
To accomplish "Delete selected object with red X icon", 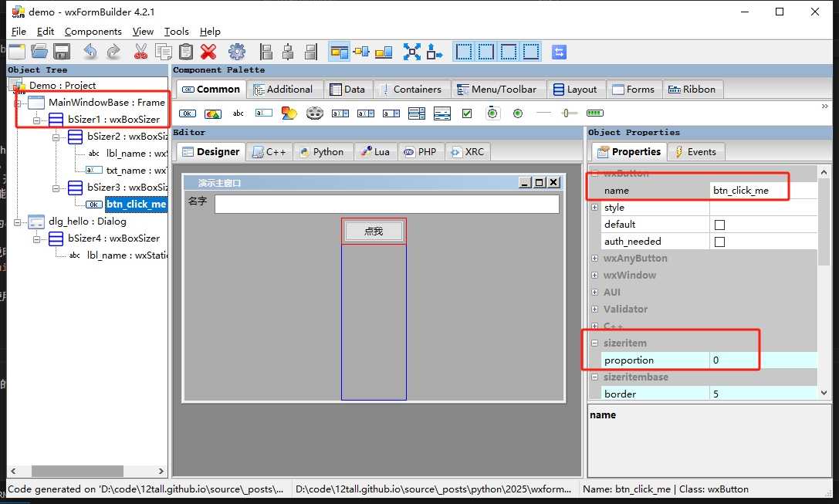I will coord(208,52).
